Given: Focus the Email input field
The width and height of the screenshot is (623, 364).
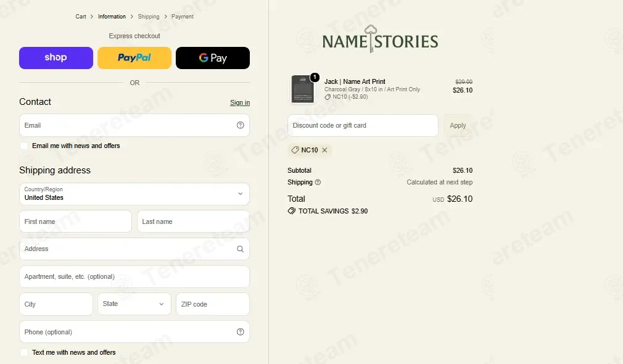Looking at the screenshot, I should click(134, 125).
